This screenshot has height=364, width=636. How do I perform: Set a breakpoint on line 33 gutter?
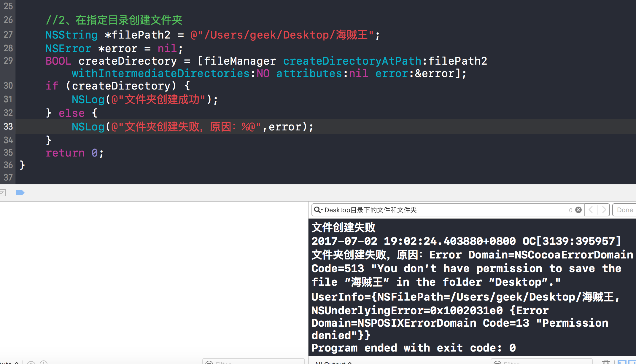click(8, 127)
